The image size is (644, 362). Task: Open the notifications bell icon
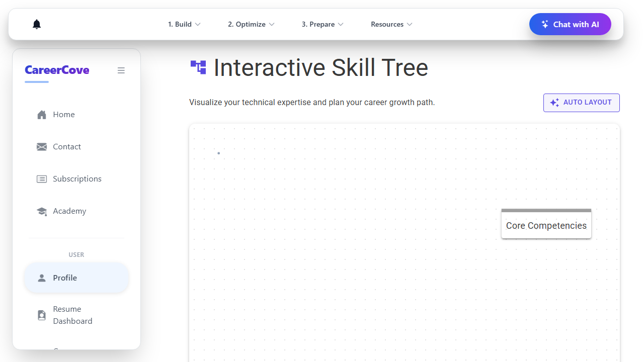[37, 24]
